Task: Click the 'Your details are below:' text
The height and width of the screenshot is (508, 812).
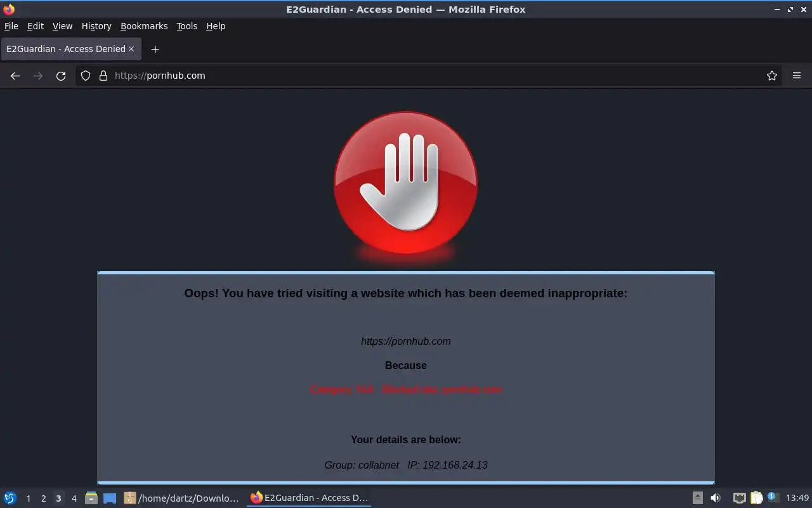Action: click(x=406, y=439)
